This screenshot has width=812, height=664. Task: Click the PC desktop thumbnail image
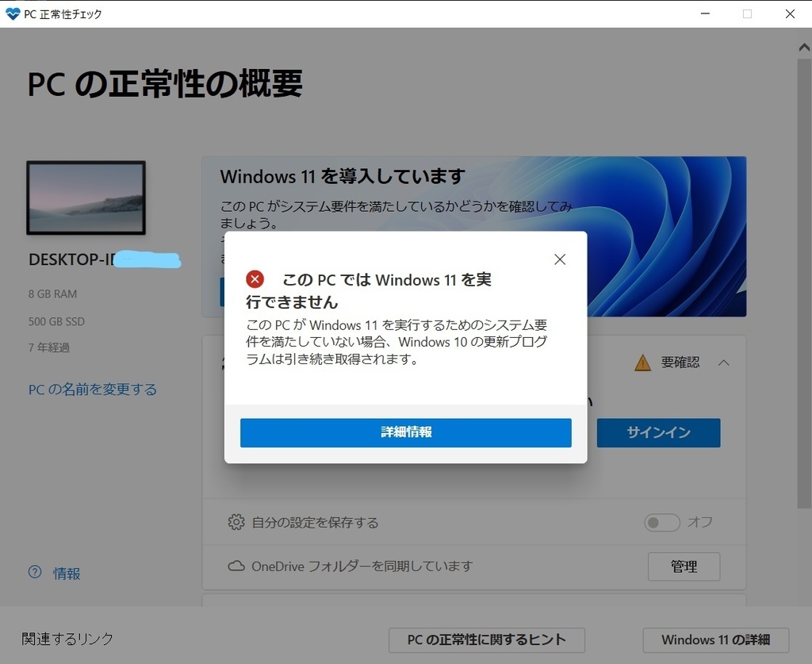point(86,198)
